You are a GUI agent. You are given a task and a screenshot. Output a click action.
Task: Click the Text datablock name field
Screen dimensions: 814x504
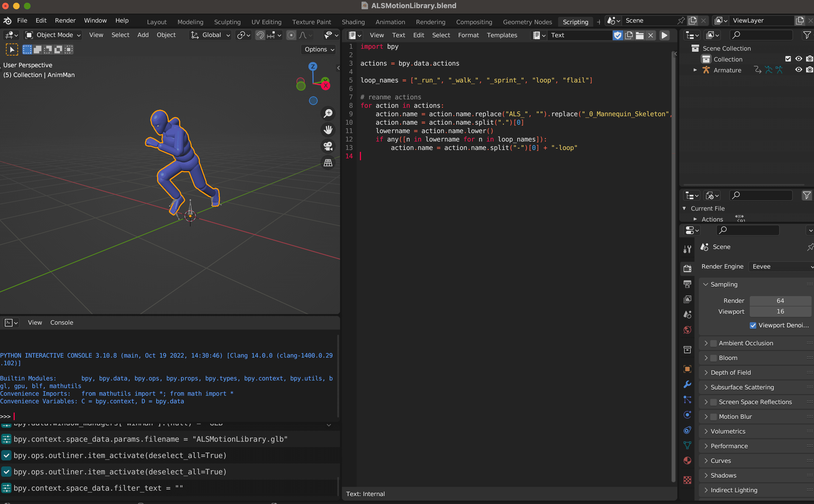coord(580,35)
